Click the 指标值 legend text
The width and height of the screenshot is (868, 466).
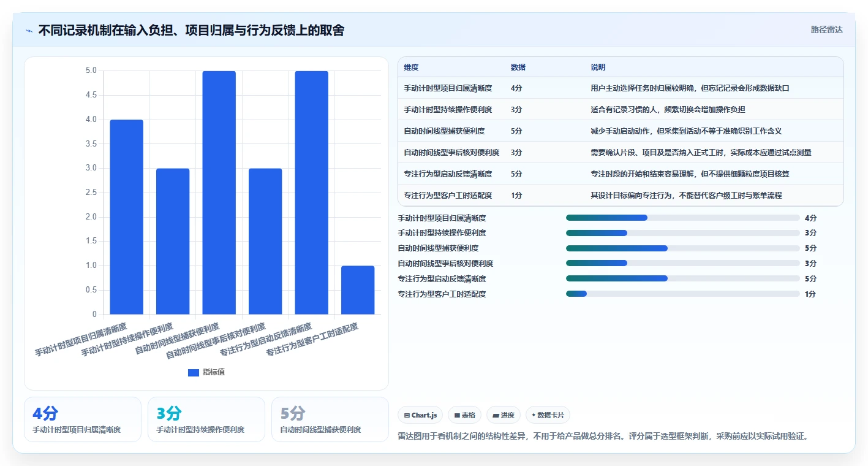click(x=214, y=372)
